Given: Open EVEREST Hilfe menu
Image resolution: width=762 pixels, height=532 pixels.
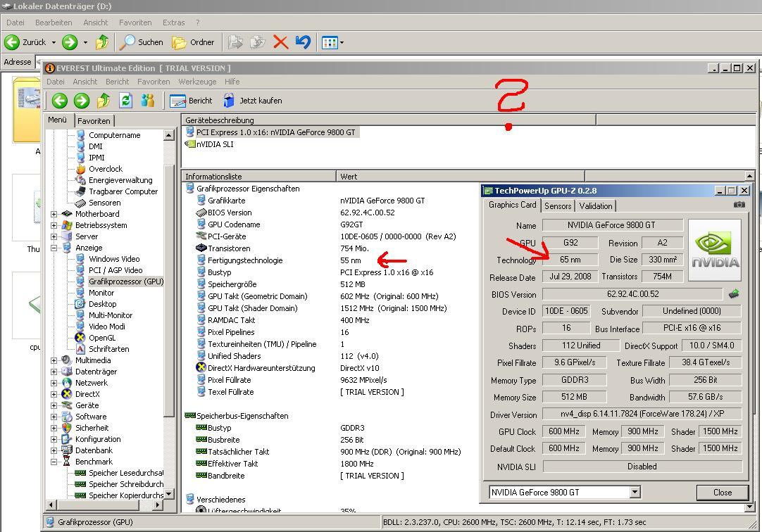Looking at the screenshot, I should tap(232, 82).
